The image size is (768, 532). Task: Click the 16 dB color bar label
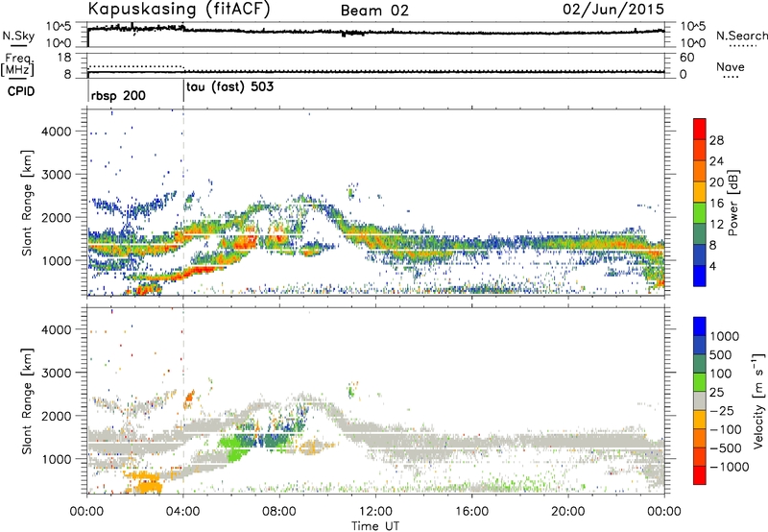[716, 204]
